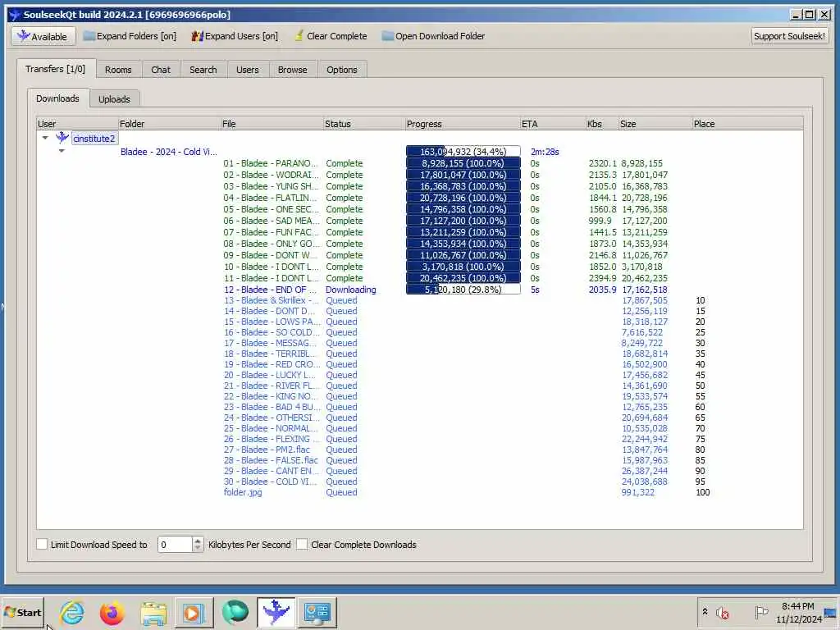This screenshot has width=840, height=630.
Task: Click the Available status bird icon button
Action: coord(43,36)
